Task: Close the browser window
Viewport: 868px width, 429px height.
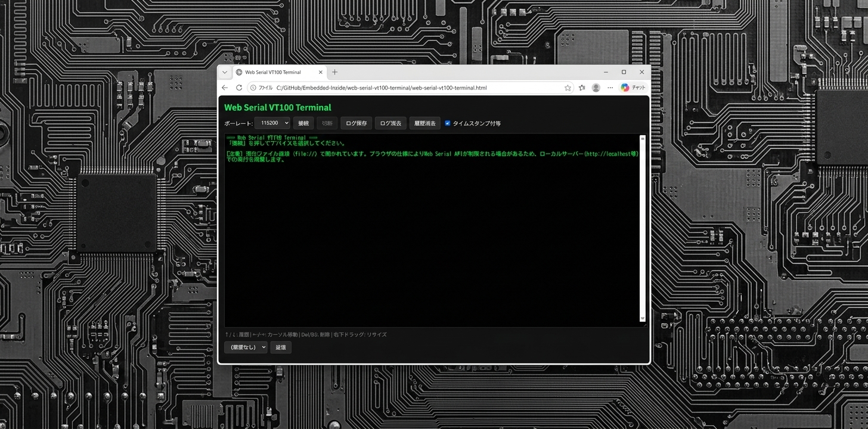Action: click(x=641, y=72)
